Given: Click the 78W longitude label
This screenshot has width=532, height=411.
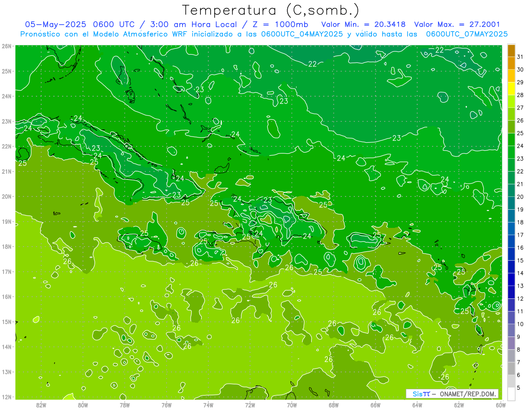Looking at the screenshot, I should [125, 405].
